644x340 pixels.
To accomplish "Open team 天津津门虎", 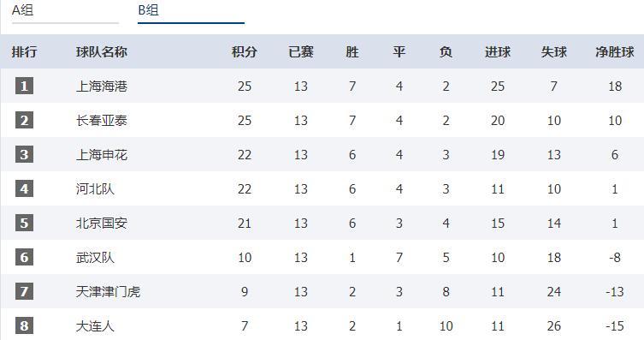I will tap(108, 292).
